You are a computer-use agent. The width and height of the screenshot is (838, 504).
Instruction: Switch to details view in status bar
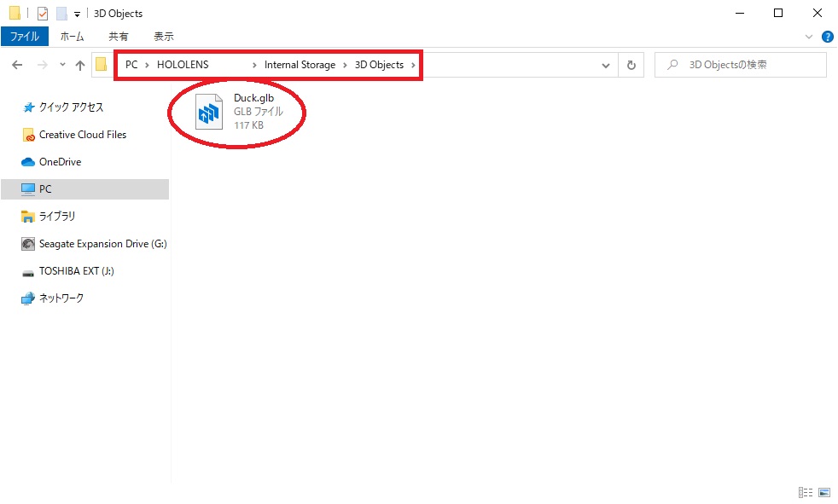(x=806, y=492)
